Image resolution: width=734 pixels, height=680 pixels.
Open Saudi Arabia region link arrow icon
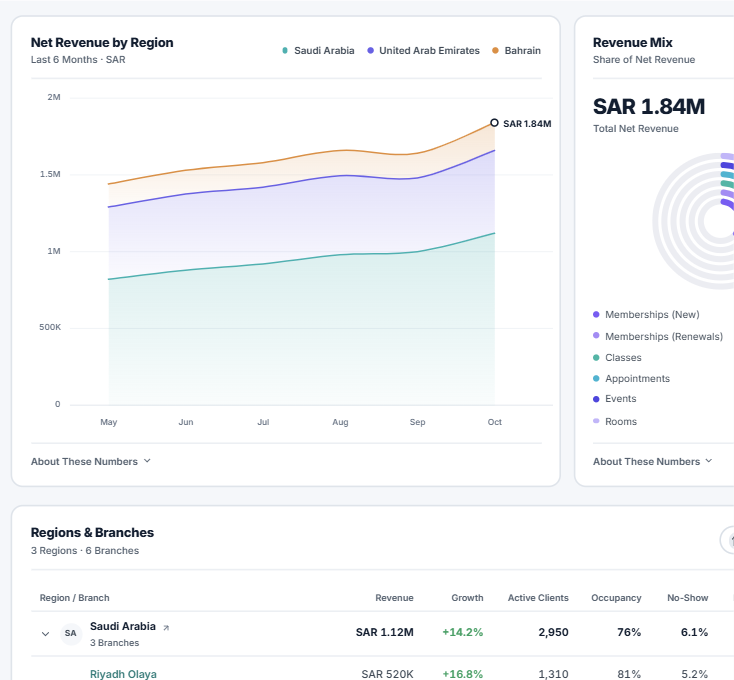tap(166, 628)
